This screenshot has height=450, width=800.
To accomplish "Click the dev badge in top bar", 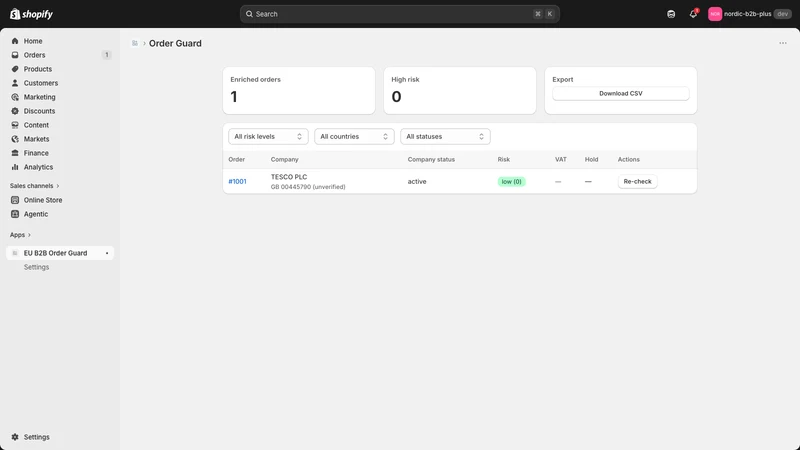I will (783, 14).
